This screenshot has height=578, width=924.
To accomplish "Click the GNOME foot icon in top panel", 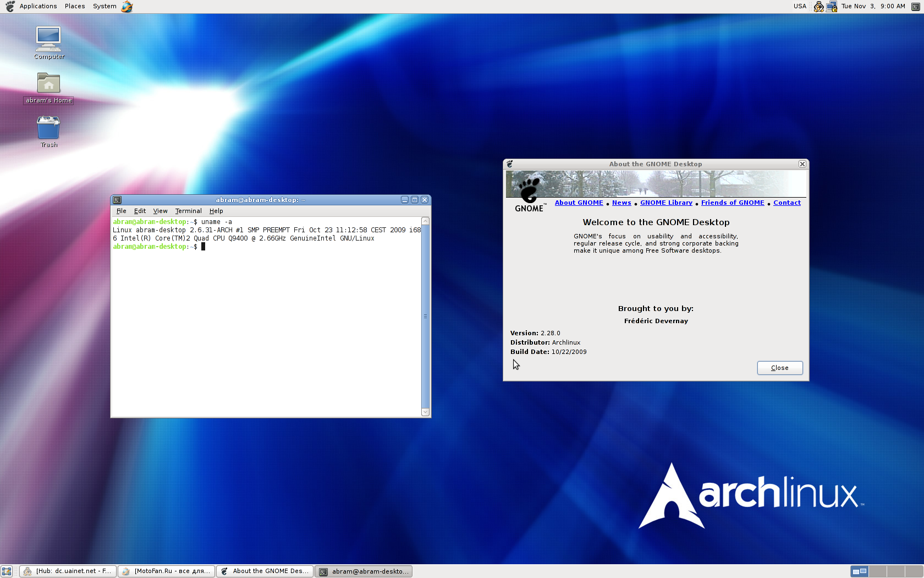I will (x=10, y=7).
